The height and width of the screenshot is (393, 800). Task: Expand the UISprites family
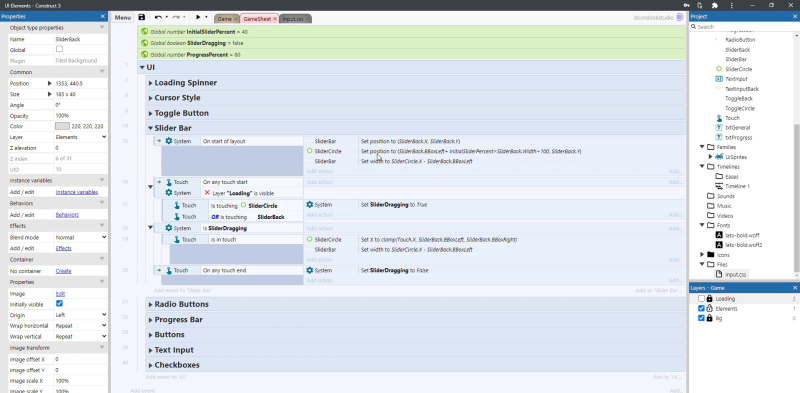tap(710, 157)
